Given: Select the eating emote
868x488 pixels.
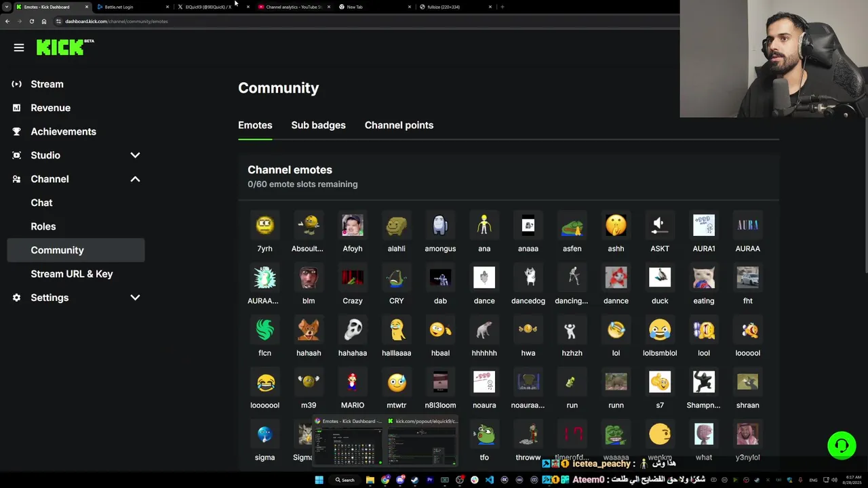Looking at the screenshot, I should [x=704, y=277].
